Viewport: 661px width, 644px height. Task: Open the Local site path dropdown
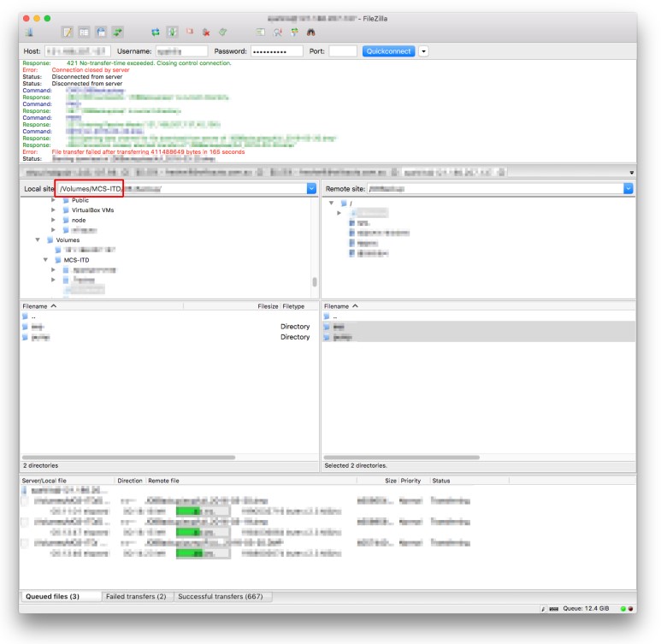311,188
